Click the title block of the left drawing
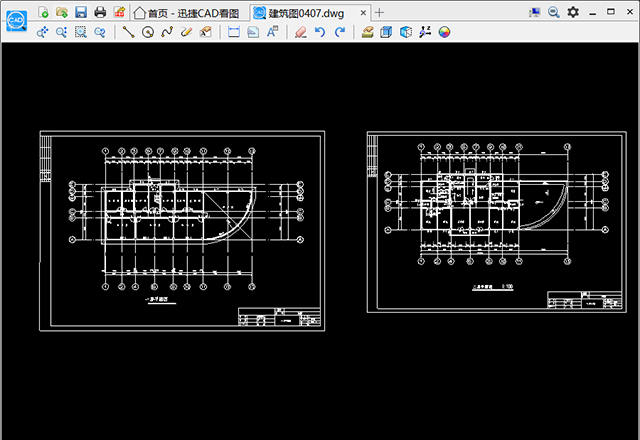640x440 pixels. [279, 317]
